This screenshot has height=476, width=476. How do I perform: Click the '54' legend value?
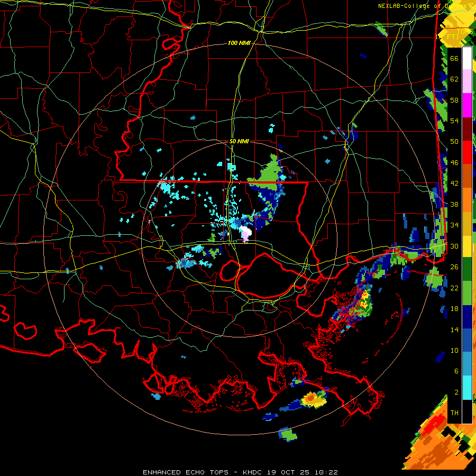(x=454, y=121)
